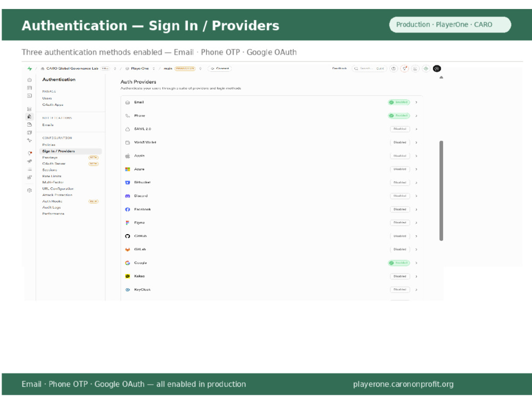Open the Table Editor rail icon
The image size is (532, 399).
tap(29, 88)
